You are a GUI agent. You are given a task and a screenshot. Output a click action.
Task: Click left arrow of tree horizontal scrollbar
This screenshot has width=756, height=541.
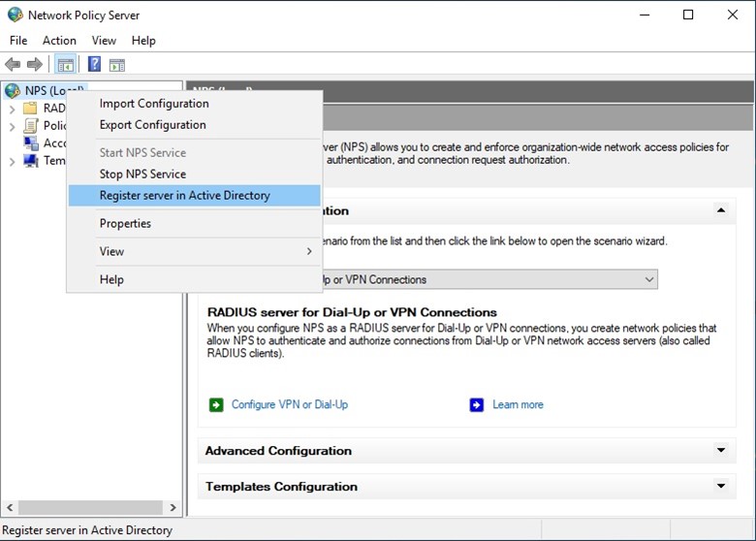tap(10, 507)
